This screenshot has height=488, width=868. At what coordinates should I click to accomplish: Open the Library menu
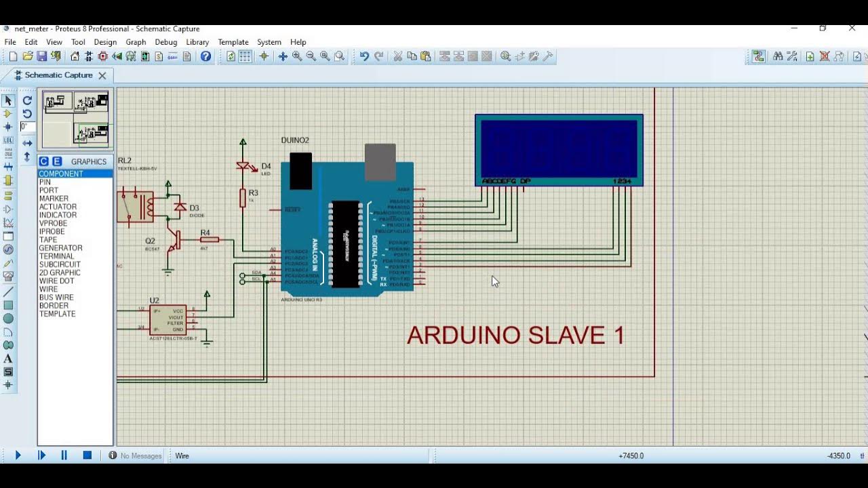pos(197,42)
